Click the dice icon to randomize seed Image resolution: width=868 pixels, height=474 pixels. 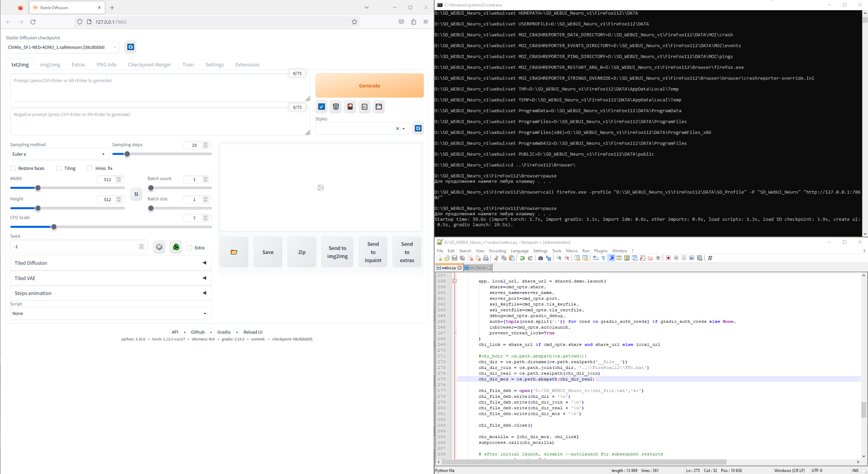[x=159, y=247]
